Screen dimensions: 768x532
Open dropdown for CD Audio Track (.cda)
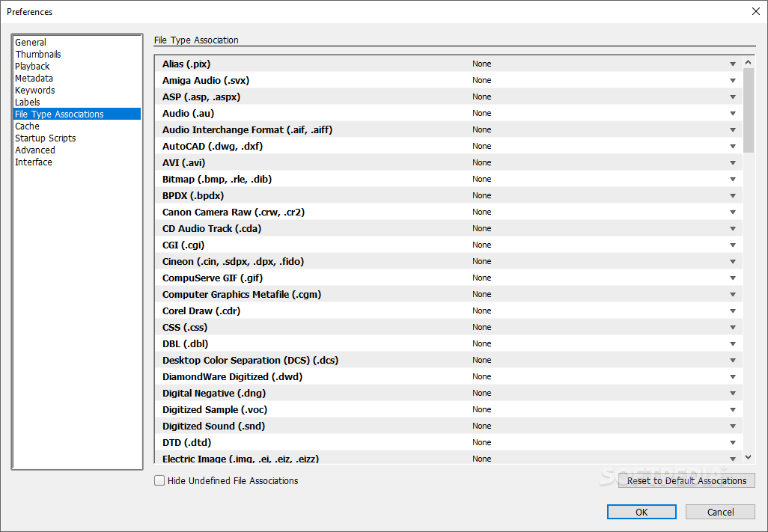733,228
